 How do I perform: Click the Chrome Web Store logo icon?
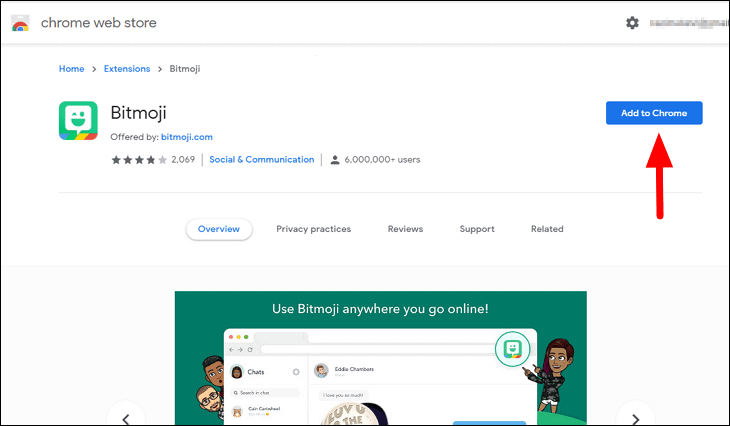pyautogui.click(x=20, y=23)
